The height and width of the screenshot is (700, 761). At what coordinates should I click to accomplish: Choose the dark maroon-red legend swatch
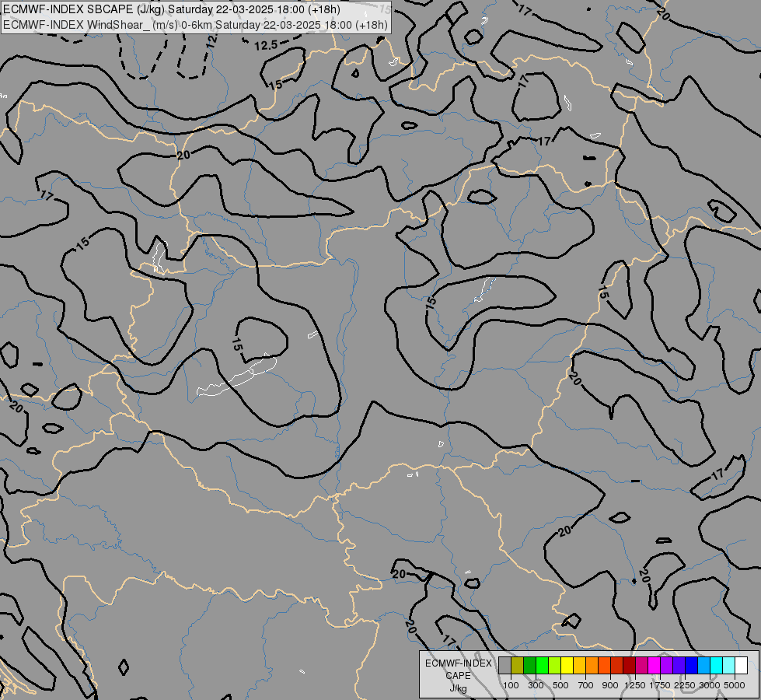click(629, 665)
